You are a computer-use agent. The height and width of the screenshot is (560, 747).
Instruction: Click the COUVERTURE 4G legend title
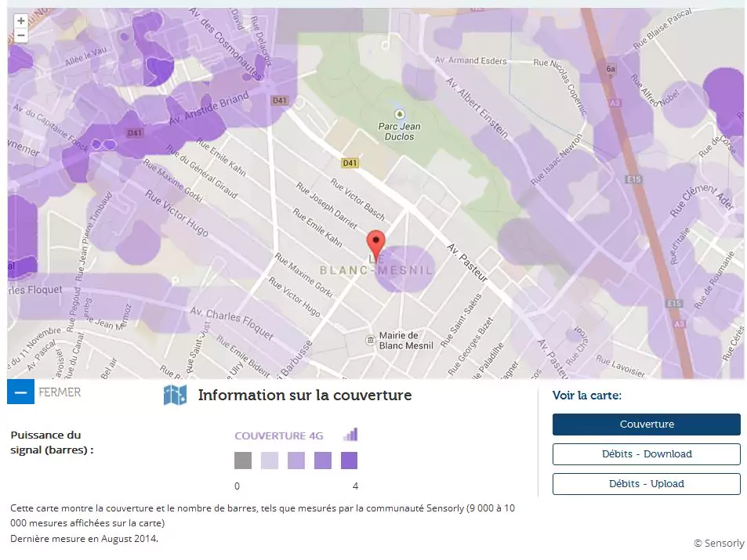tap(278, 435)
